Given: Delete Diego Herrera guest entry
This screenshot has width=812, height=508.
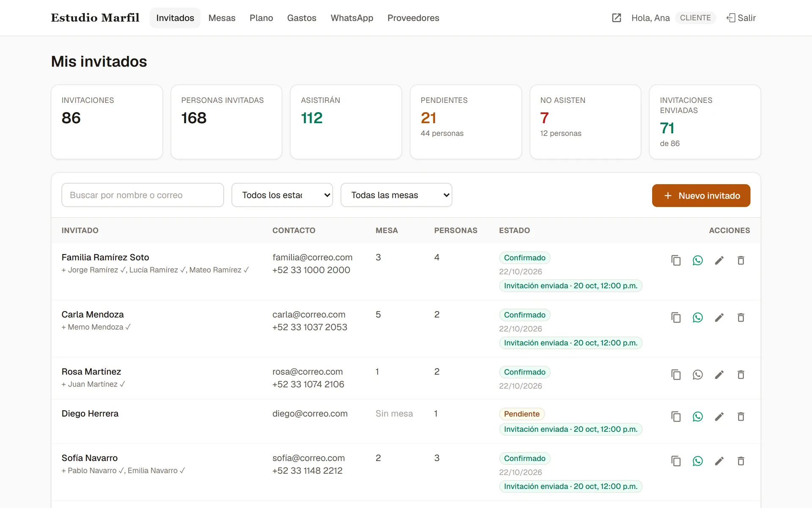Looking at the screenshot, I should 741,417.
